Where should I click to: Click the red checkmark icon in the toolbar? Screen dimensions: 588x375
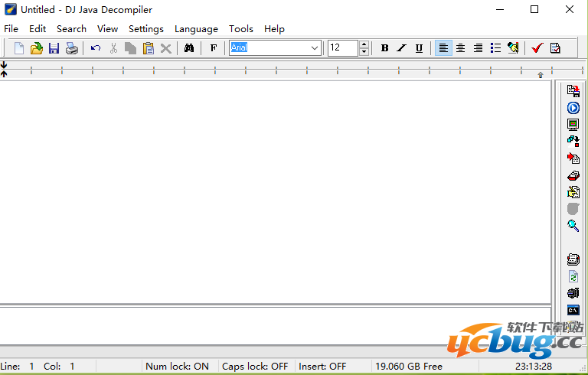(537, 48)
